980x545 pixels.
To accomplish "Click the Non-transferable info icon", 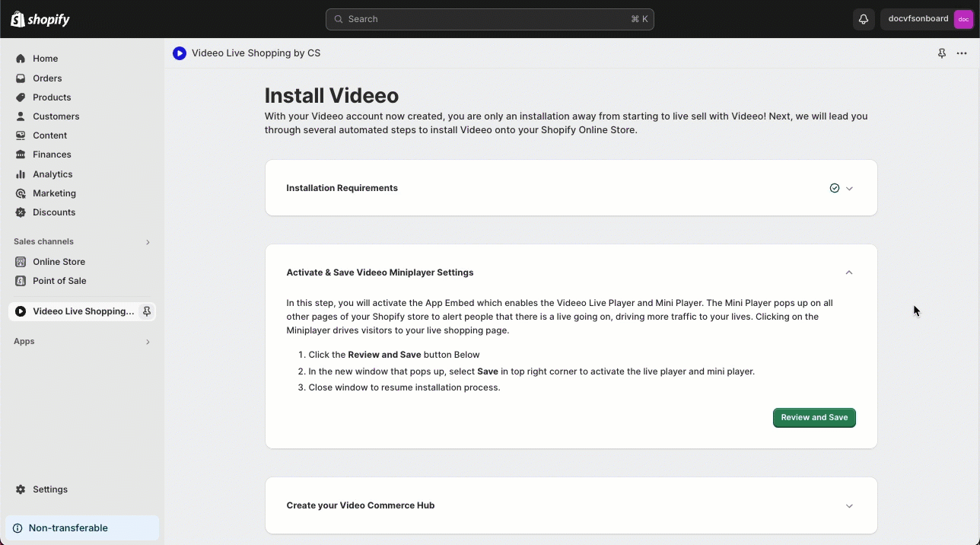I will pyautogui.click(x=17, y=528).
